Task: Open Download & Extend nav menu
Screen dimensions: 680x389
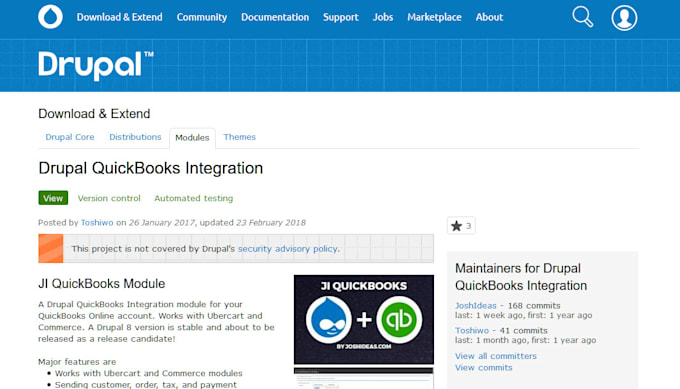Action: [x=120, y=17]
